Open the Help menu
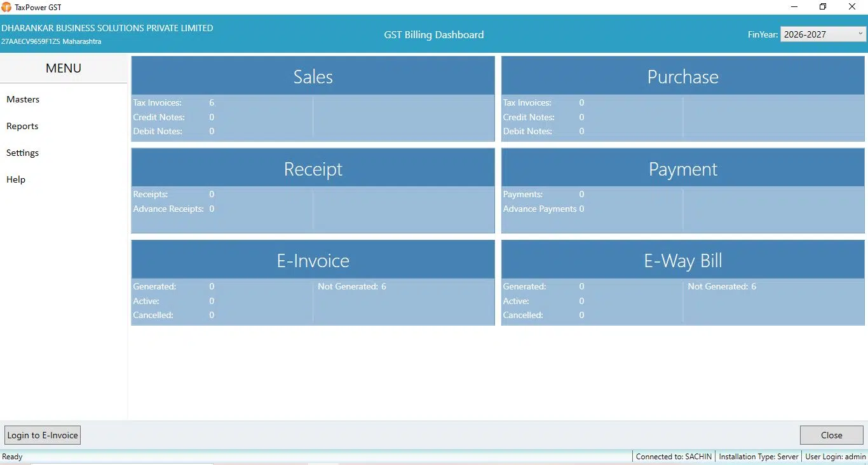The height and width of the screenshot is (465, 868). coord(16,179)
